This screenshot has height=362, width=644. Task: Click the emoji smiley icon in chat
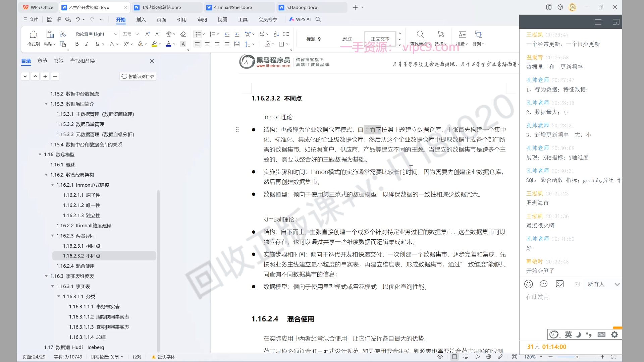click(x=528, y=284)
